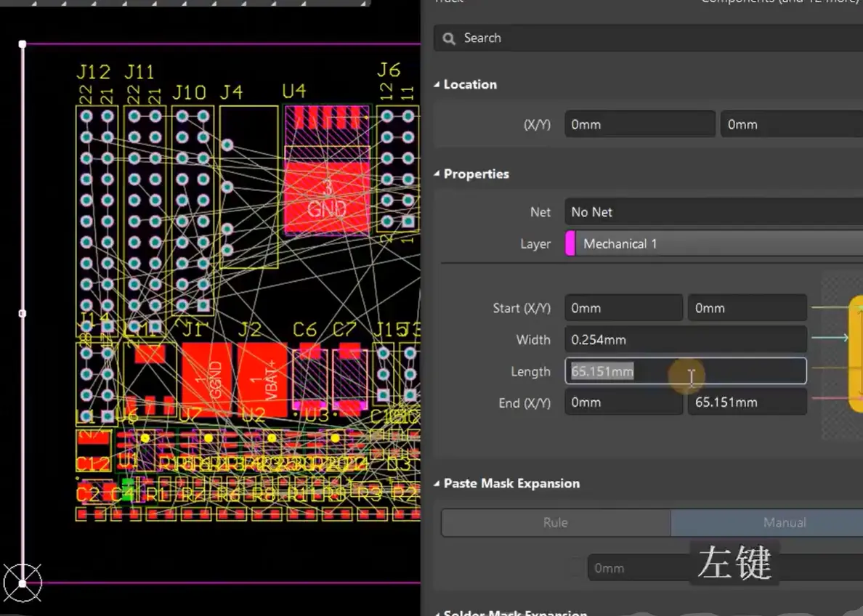Collapse the Location section
Image resolution: width=863 pixels, height=616 pixels.
(437, 84)
